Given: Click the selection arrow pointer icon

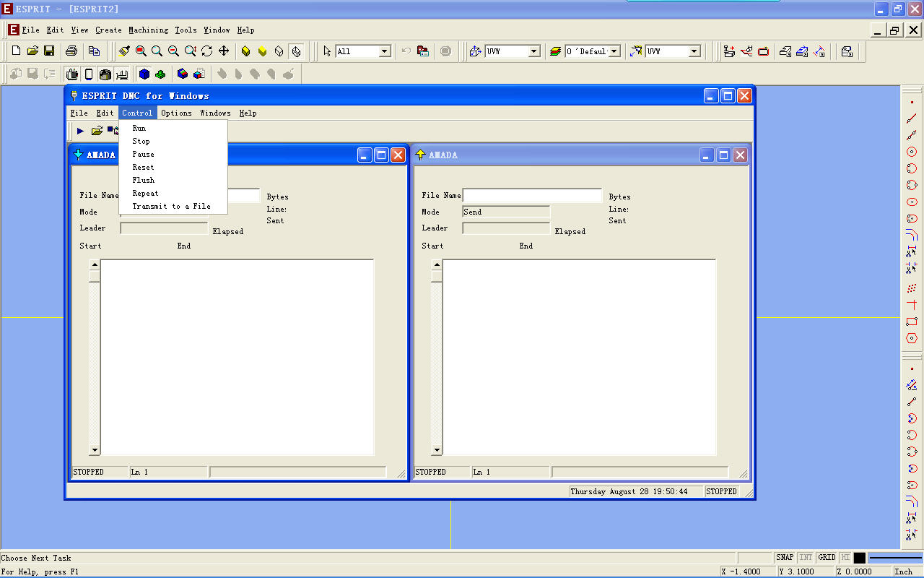Looking at the screenshot, I should pyautogui.click(x=327, y=51).
